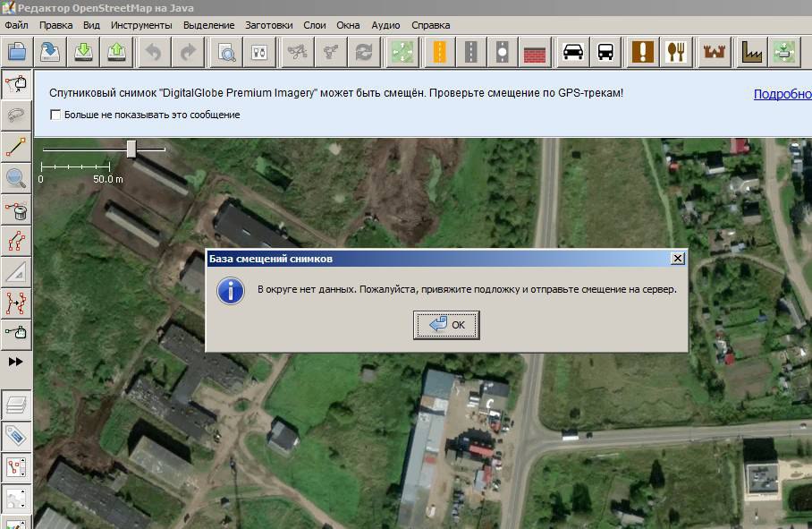This screenshot has width=812, height=529.
Task: Activate the Draw nodes line tool
Action: (x=16, y=147)
